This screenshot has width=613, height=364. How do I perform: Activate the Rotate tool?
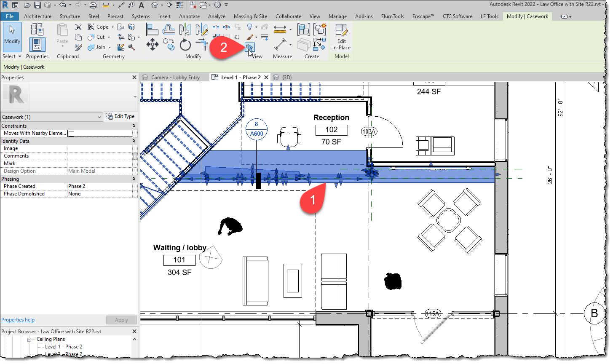[185, 44]
